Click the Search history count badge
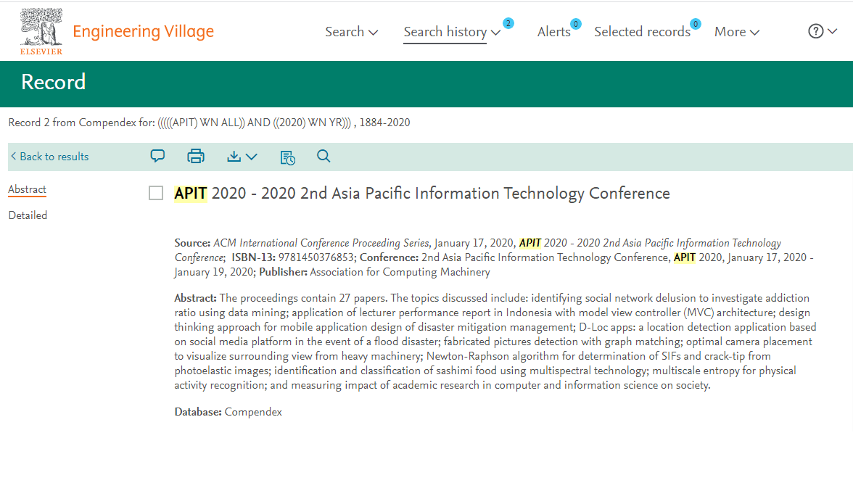 (508, 24)
